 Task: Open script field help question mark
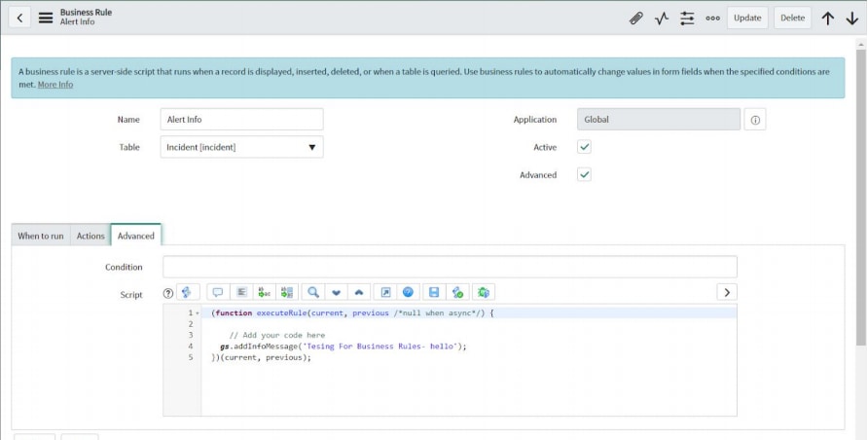167,293
